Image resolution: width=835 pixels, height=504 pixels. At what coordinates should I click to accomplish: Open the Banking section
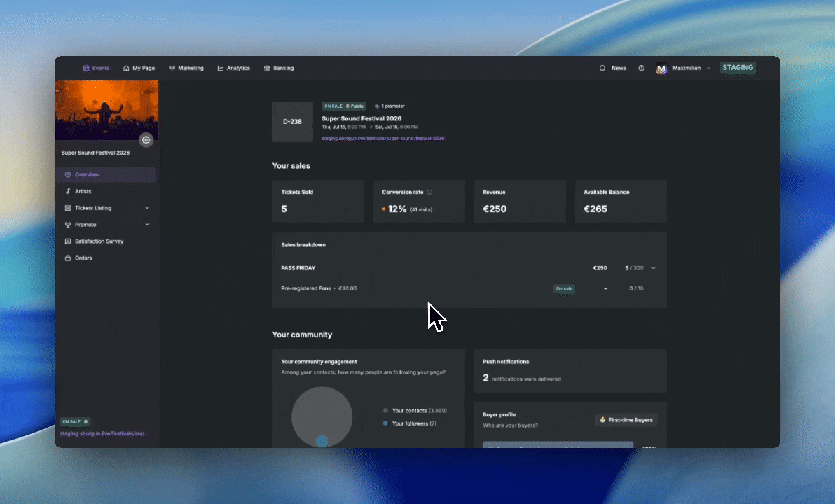pos(279,68)
